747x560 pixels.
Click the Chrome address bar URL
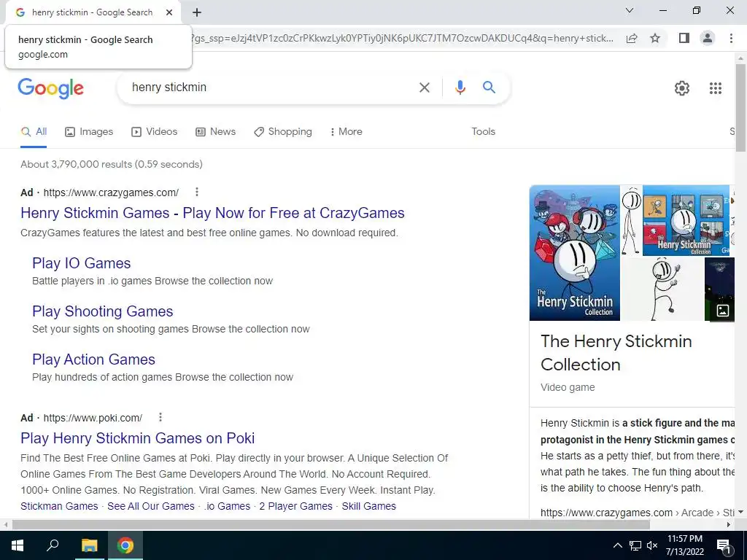(403, 38)
